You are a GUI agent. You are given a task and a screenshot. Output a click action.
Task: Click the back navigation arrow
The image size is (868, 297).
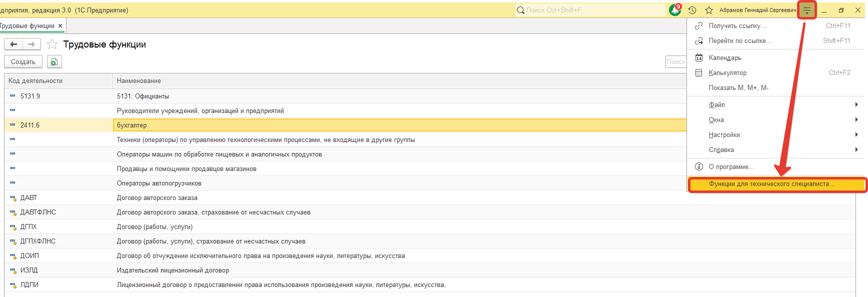point(13,44)
